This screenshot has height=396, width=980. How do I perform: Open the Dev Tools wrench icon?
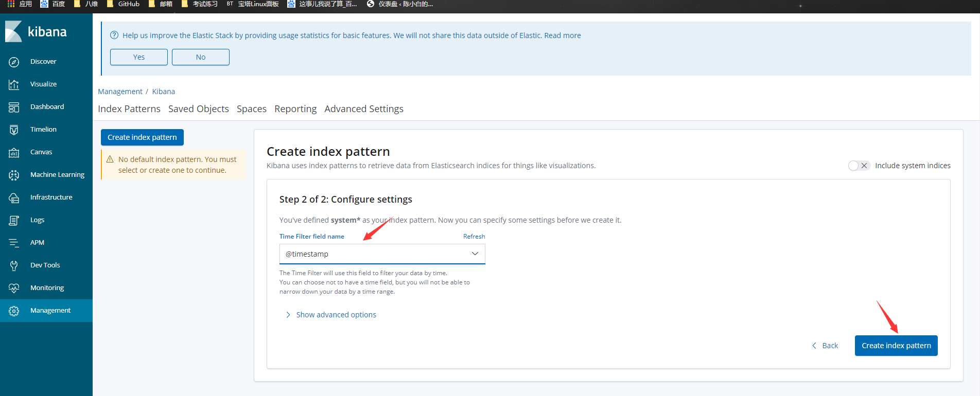[14, 265]
